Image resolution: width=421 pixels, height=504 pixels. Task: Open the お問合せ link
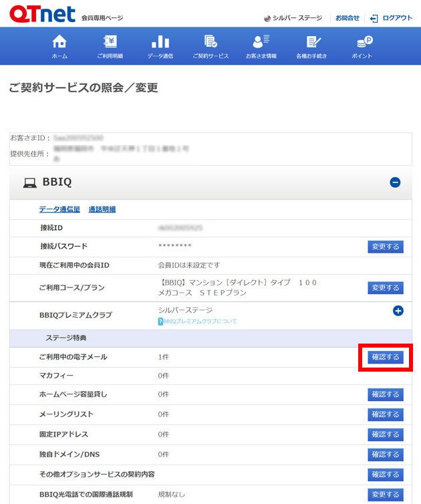[x=347, y=18]
